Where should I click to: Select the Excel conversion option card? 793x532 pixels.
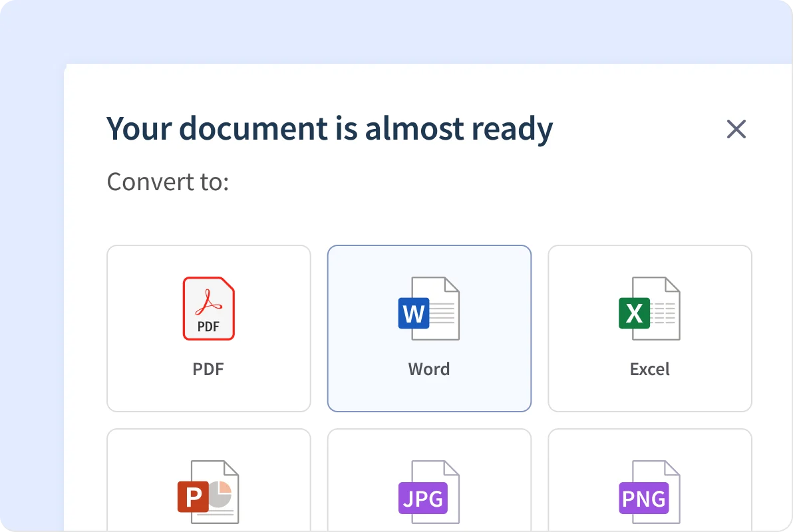650,328
